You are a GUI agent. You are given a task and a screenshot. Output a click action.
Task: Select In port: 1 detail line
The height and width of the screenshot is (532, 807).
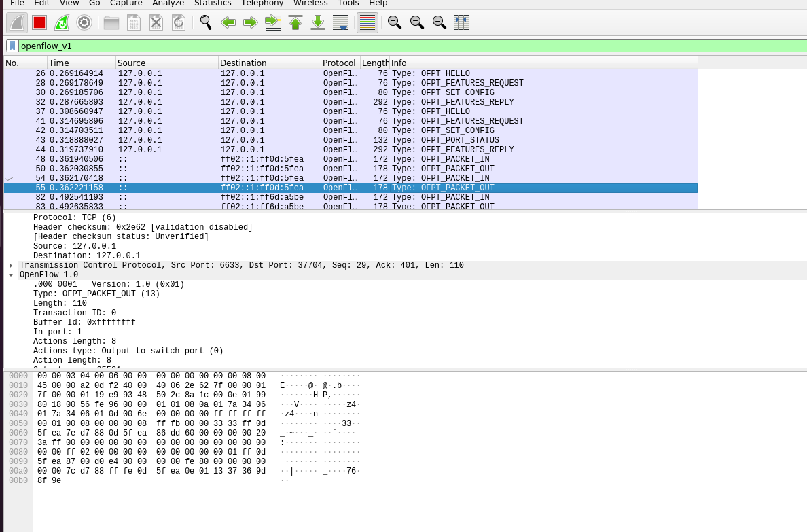[57, 332]
